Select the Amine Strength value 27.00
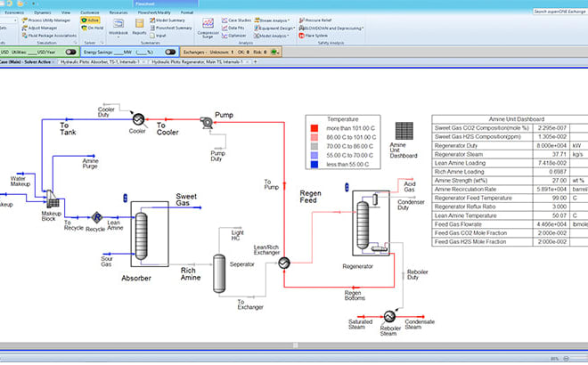588x365 pixels. (x=559, y=180)
